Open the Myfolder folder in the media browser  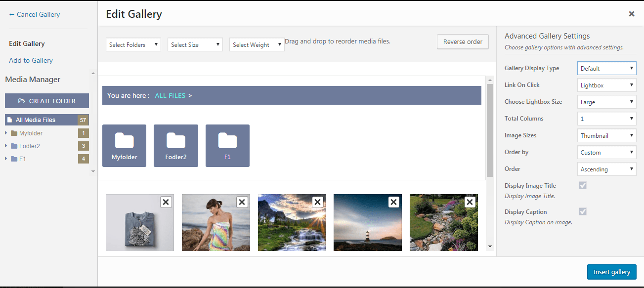(x=124, y=146)
